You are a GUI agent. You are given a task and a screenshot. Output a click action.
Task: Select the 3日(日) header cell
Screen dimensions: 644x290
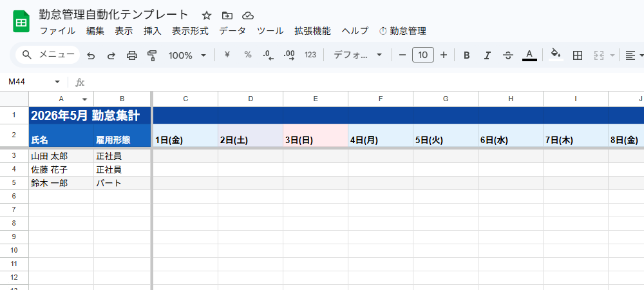coord(316,135)
